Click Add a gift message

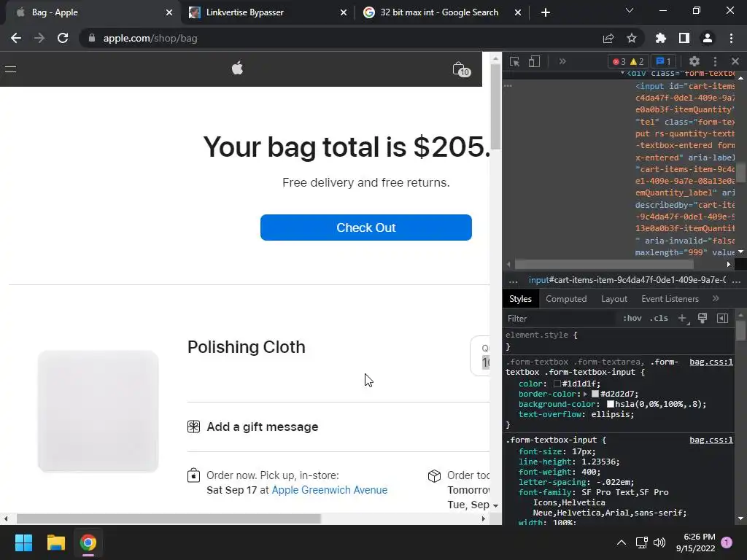(262, 427)
